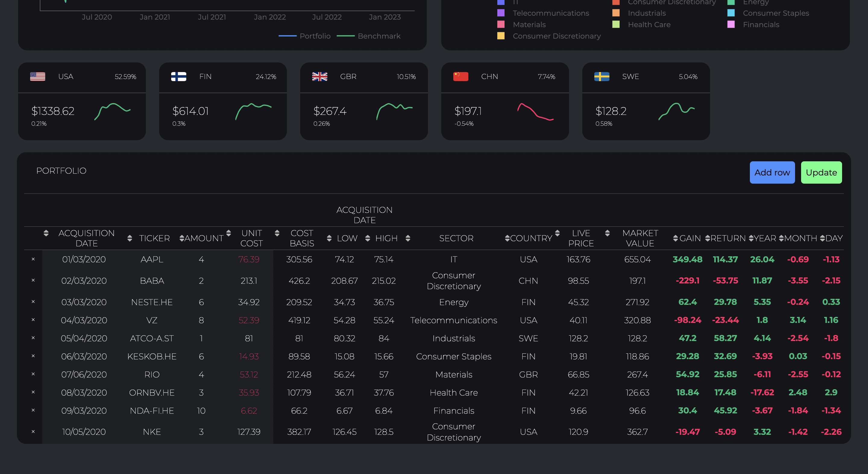
Task: Click the AAPL unit cost 76.39
Action: [x=249, y=259]
